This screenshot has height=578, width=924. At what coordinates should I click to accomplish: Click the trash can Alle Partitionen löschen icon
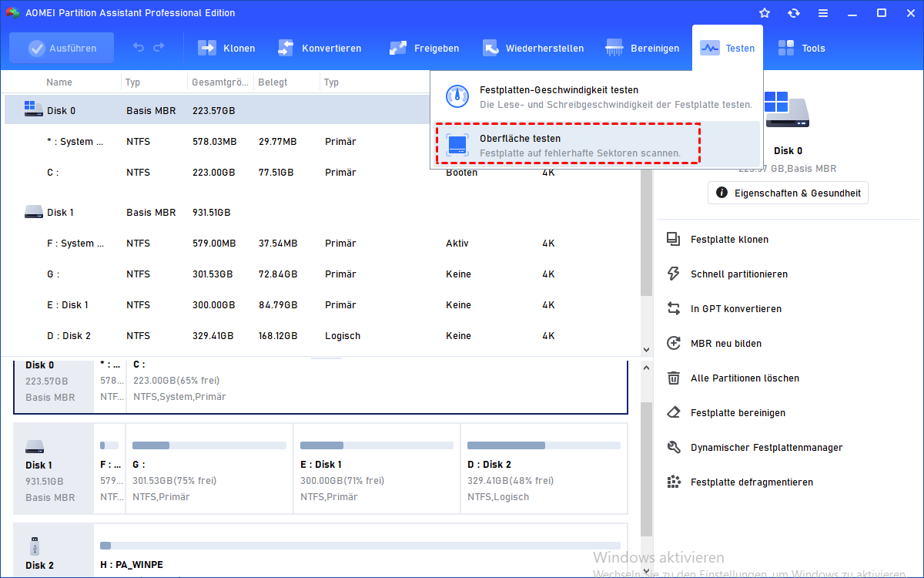click(x=674, y=378)
